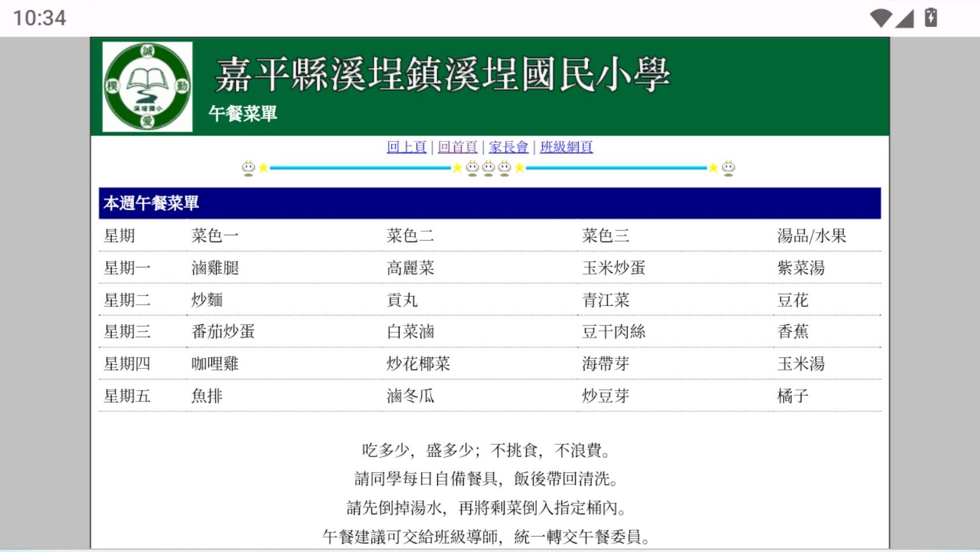The image size is (980, 552).
Task: Click the 星期一 row label
Action: point(127,268)
